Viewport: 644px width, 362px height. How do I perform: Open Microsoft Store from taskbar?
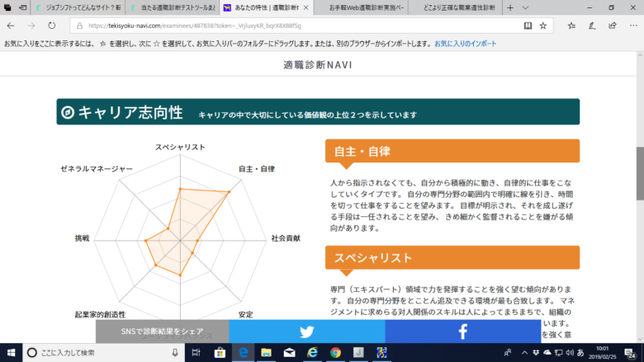click(x=220, y=353)
